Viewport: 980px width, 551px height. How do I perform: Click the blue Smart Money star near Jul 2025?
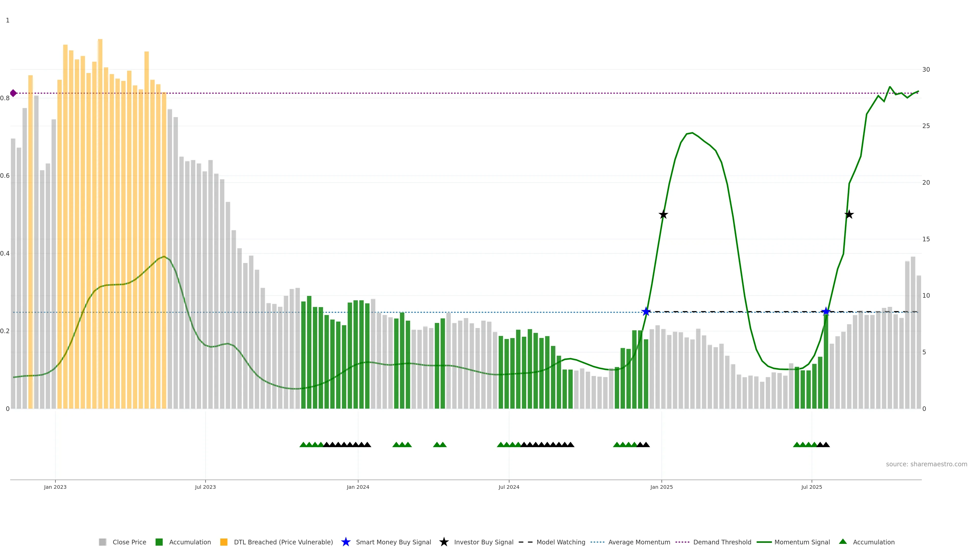pyautogui.click(x=826, y=312)
